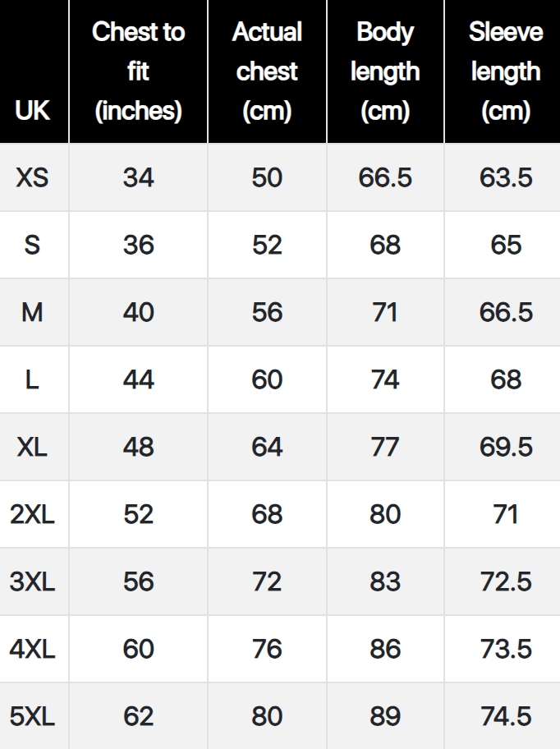Click the Chest to fit (inches) header
This screenshot has width=560, height=749.
tap(138, 71)
